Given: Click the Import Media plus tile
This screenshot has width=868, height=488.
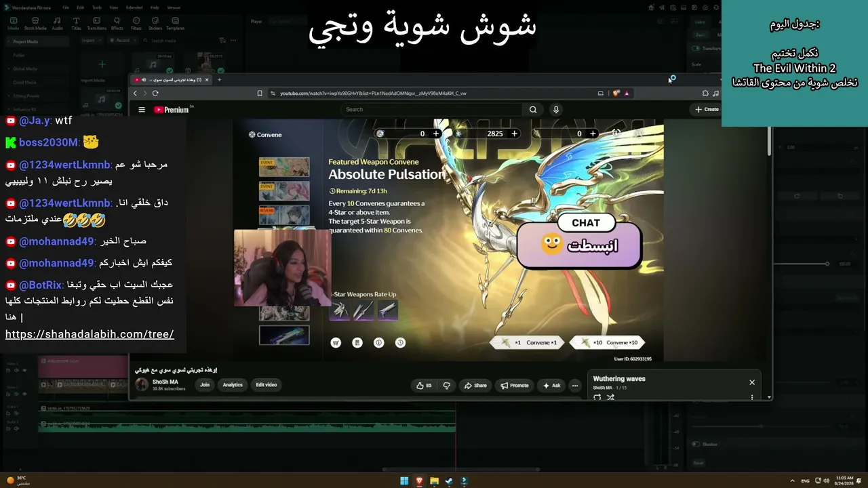Looking at the screenshot, I should (102, 64).
